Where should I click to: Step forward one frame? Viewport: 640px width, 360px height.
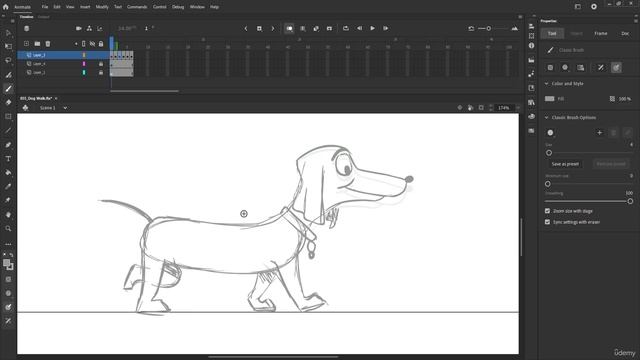[385, 29]
